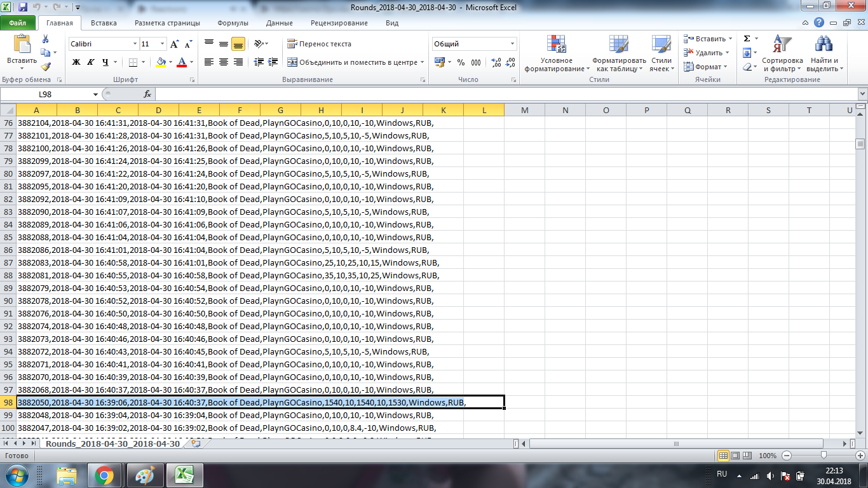
Task: Click the Fill down arrow icon
Action: click(x=747, y=53)
